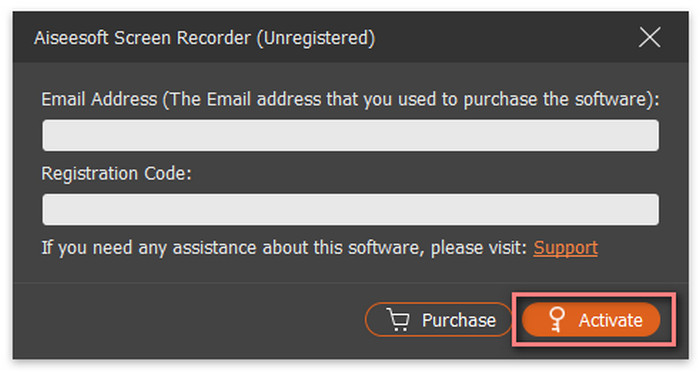
Task: Focus the Email Address input field
Action: tap(350, 135)
